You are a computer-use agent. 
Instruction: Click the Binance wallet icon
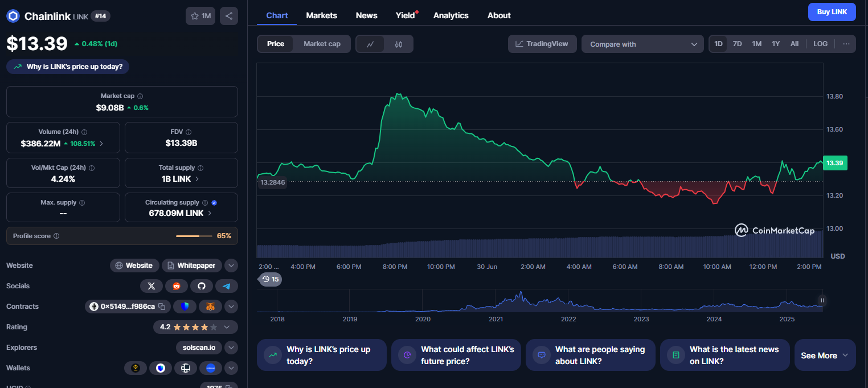pyautogui.click(x=136, y=368)
